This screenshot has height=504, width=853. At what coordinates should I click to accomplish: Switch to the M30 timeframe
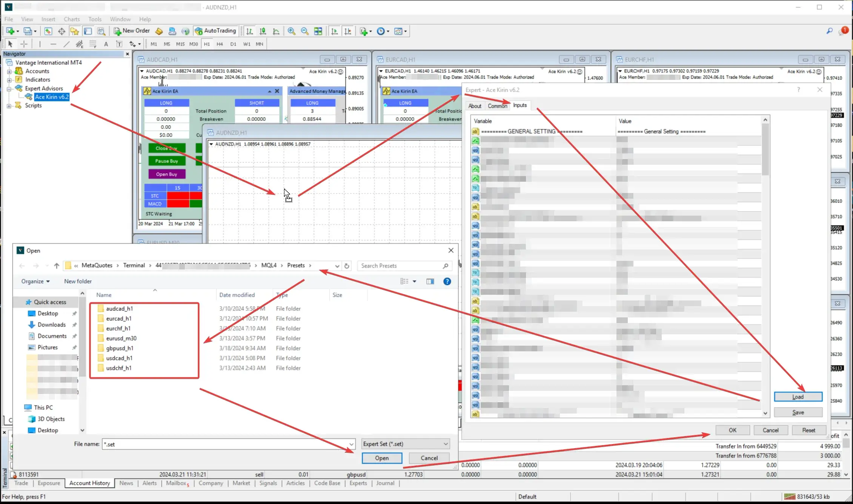point(194,44)
